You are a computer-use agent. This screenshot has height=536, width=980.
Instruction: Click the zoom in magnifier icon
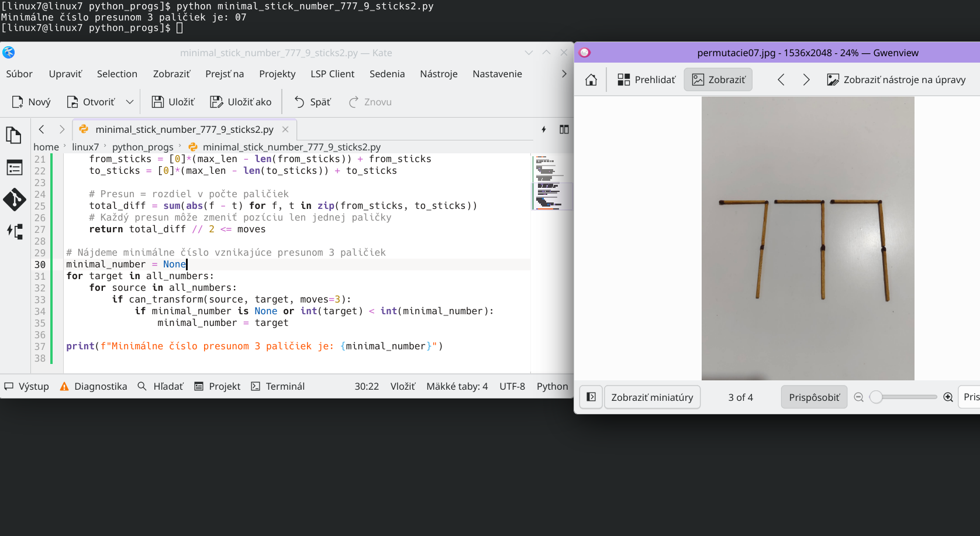[948, 397]
